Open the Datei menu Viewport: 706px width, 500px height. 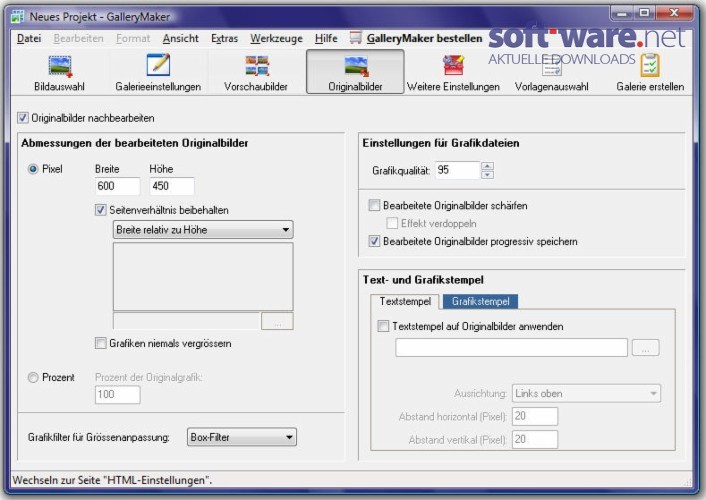(29, 39)
